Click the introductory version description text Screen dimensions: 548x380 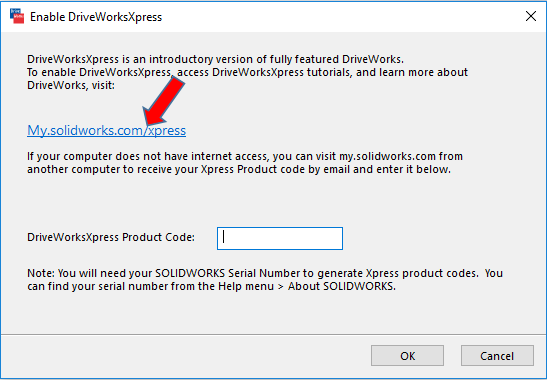(247, 72)
